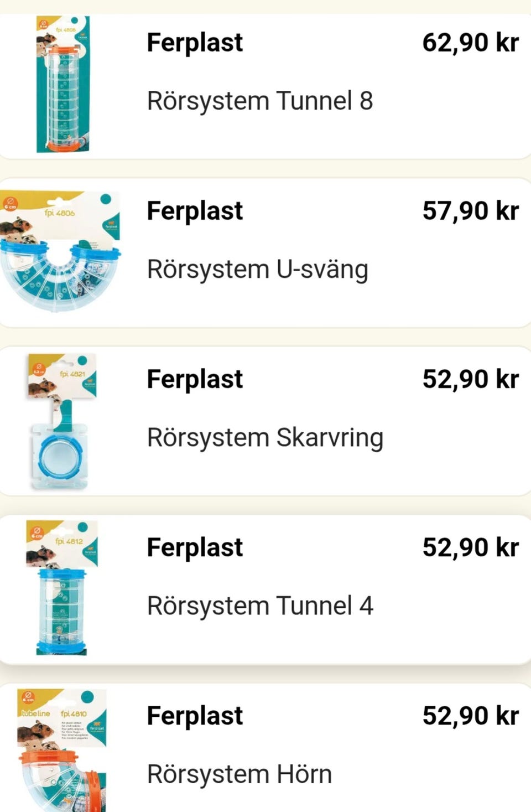The height and width of the screenshot is (812, 531).
Task: Open the Rörsystem Tunnel 8 product image
Action: coord(63,84)
